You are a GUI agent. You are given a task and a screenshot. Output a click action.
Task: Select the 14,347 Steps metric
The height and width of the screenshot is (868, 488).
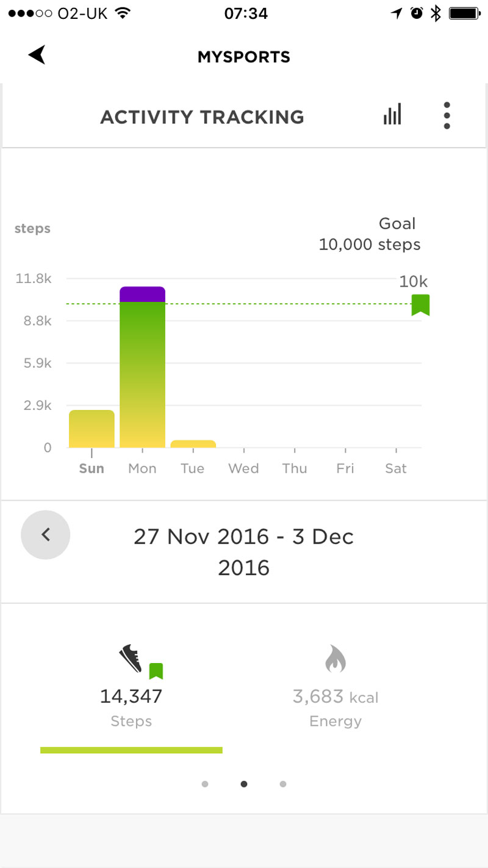point(131,696)
